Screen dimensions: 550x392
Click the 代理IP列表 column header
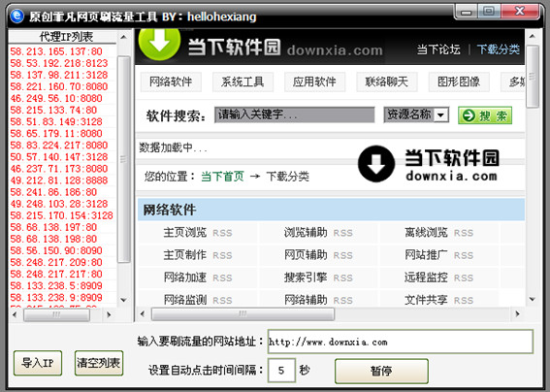point(62,37)
